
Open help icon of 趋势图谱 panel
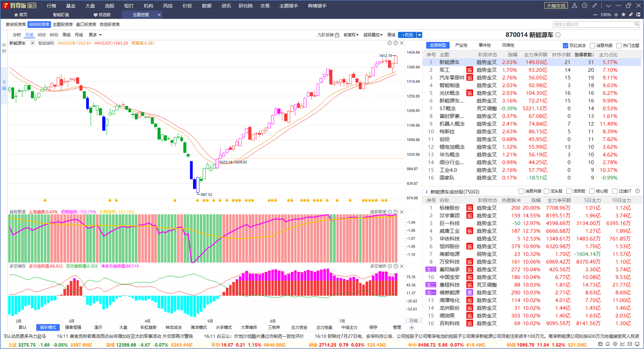pos(396,212)
